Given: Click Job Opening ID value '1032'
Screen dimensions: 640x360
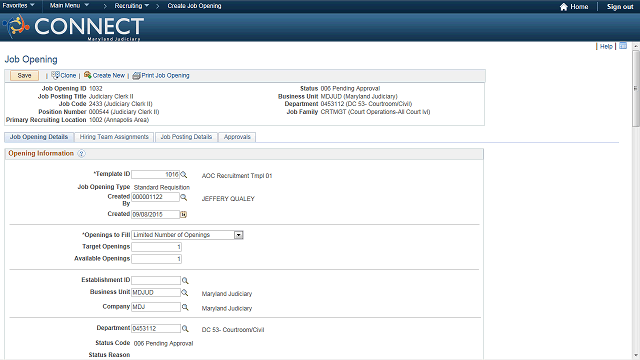Looking at the screenshot, I should [x=96, y=89].
